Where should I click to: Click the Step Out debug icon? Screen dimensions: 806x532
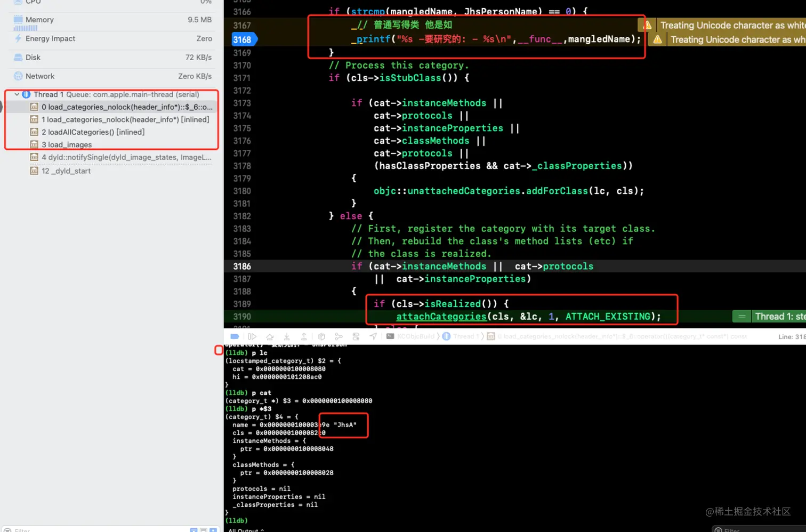[304, 336]
